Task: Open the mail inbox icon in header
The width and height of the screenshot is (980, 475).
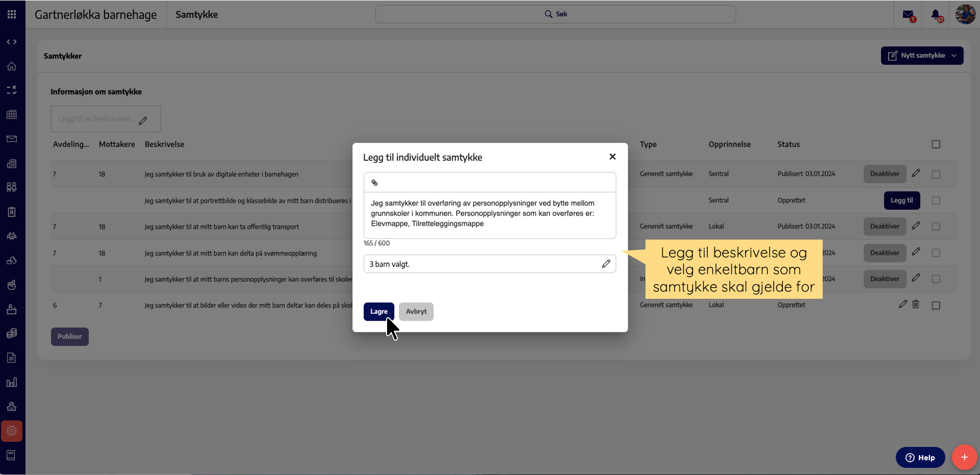Action: pos(908,15)
